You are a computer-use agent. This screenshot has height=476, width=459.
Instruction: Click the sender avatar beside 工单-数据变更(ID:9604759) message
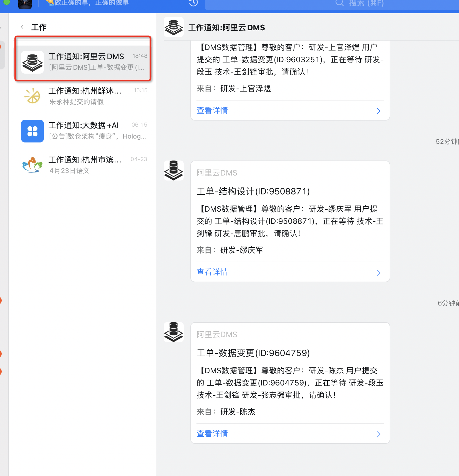pyautogui.click(x=174, y=332)
